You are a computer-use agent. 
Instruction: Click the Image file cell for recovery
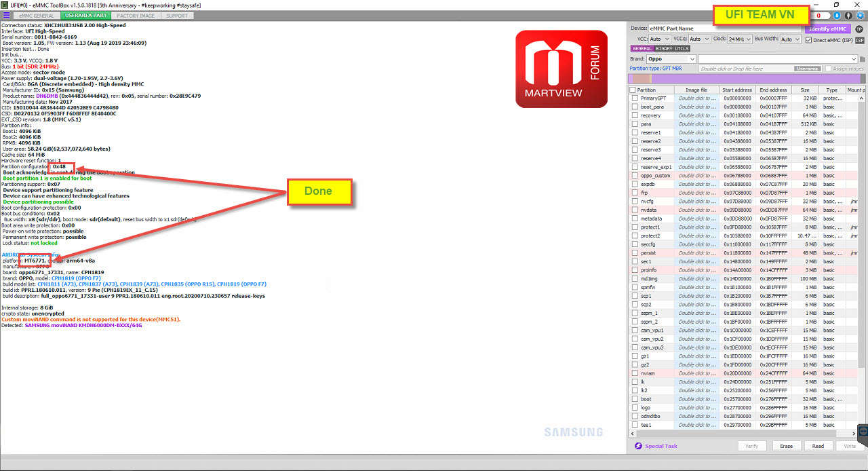coord(697,115)
